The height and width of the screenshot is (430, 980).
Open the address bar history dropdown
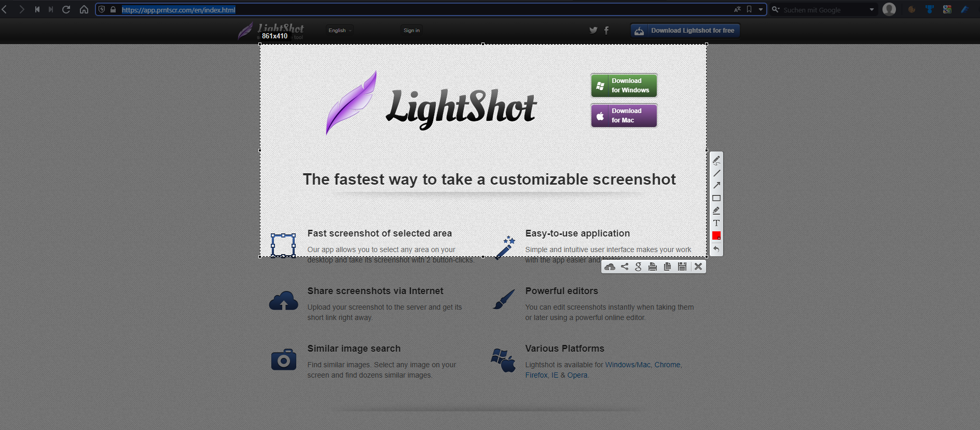[761, 9]
